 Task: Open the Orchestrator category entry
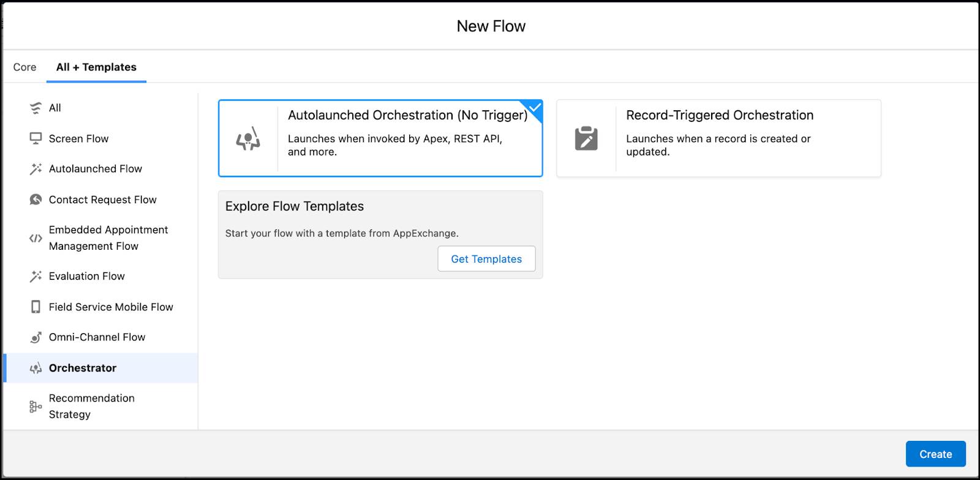83,367
